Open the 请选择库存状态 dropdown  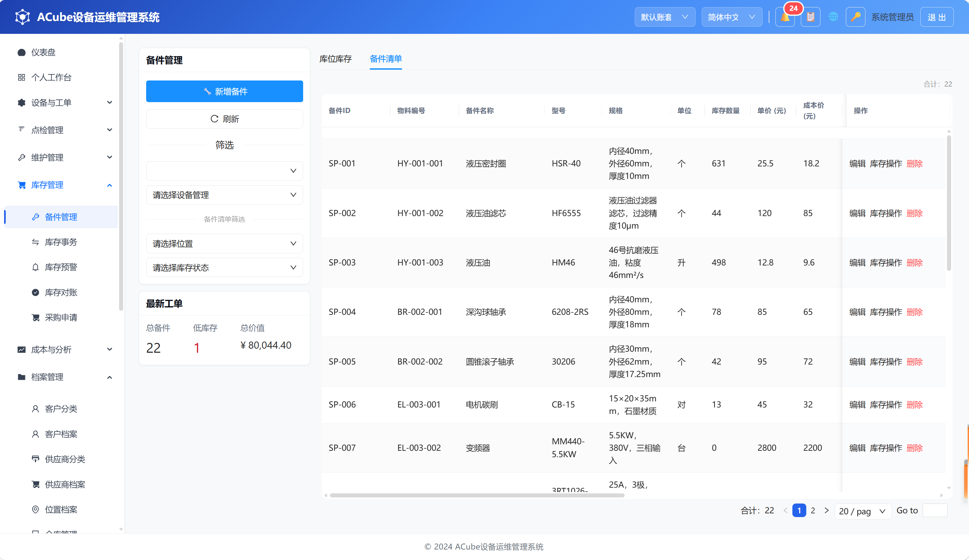[x=225, y=267]
